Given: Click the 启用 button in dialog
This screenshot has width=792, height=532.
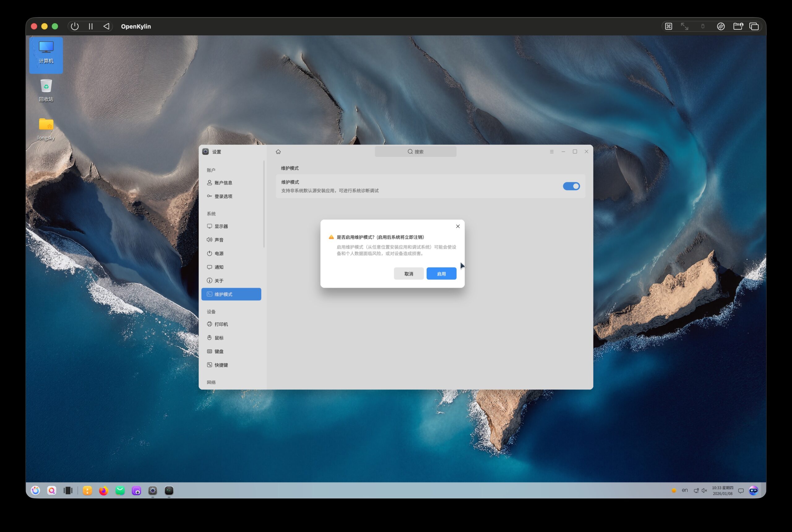Looking at the screenshot, I should (x=441, y=274).
